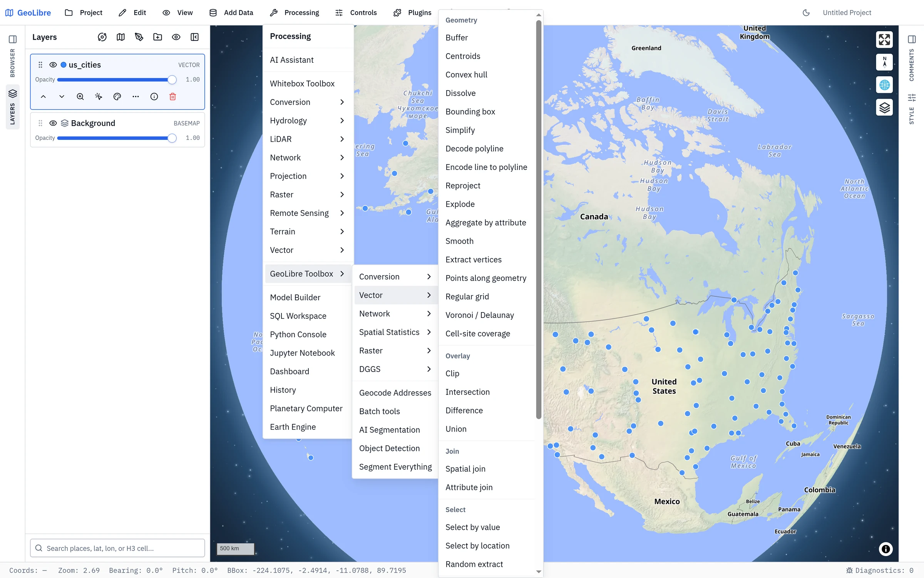Open the Style right sidebar icon
This screenshot has height=578, width=924.
point(912,97)
